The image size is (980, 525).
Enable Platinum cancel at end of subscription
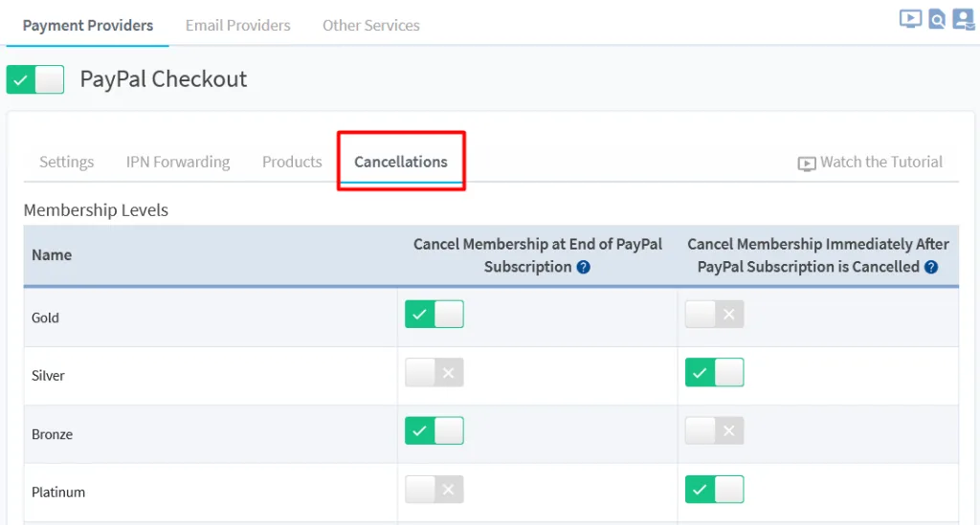point(434,490)
